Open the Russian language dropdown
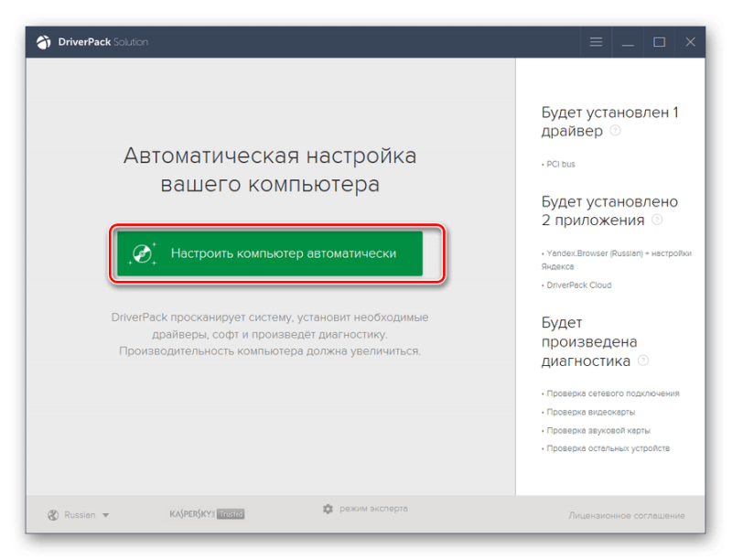Image resolution: width=732 pixels, height=560 pixels. [79, 515]
